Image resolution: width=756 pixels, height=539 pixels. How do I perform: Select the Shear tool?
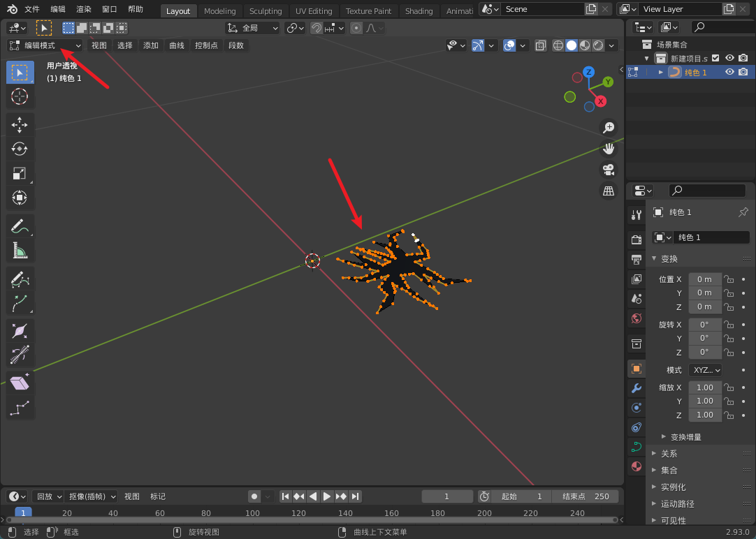click(x=20, y=383)
